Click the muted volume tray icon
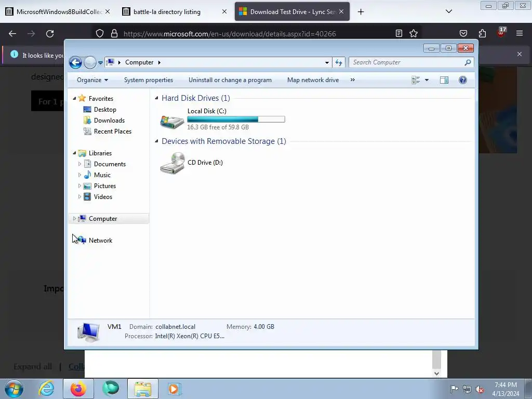 pyautogui.click(x=480, y=390)
